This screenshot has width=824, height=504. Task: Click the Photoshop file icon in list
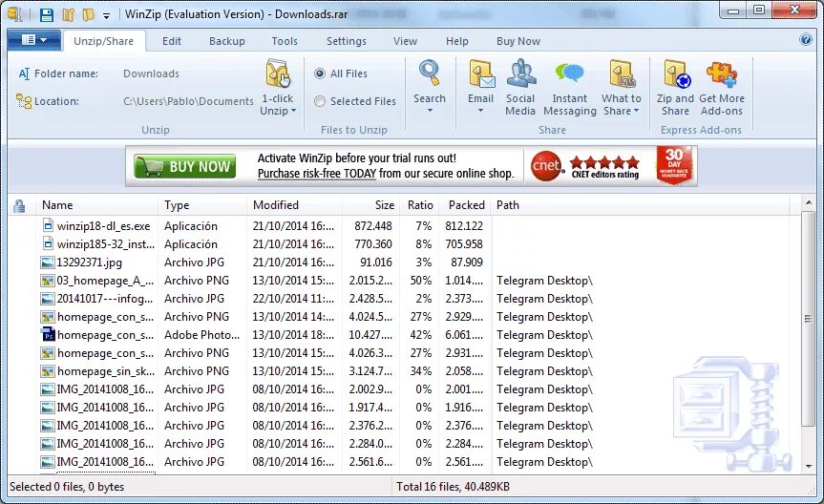pos(48,334)
